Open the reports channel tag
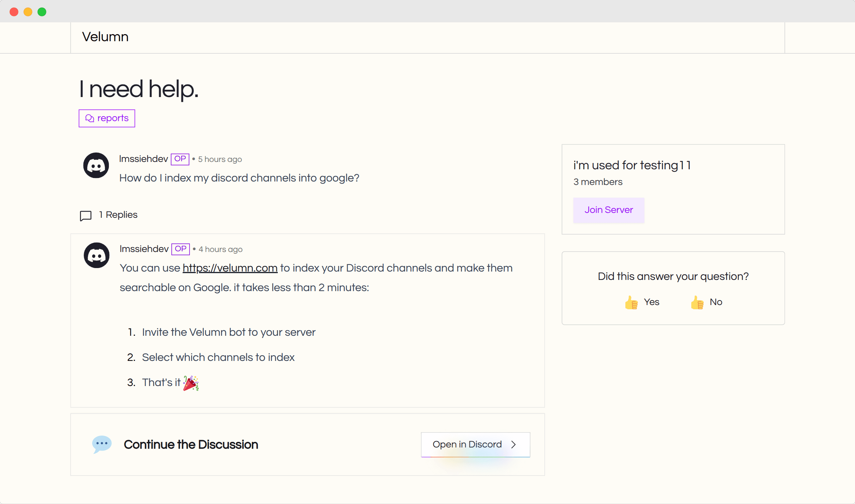 tap(107, 118)
